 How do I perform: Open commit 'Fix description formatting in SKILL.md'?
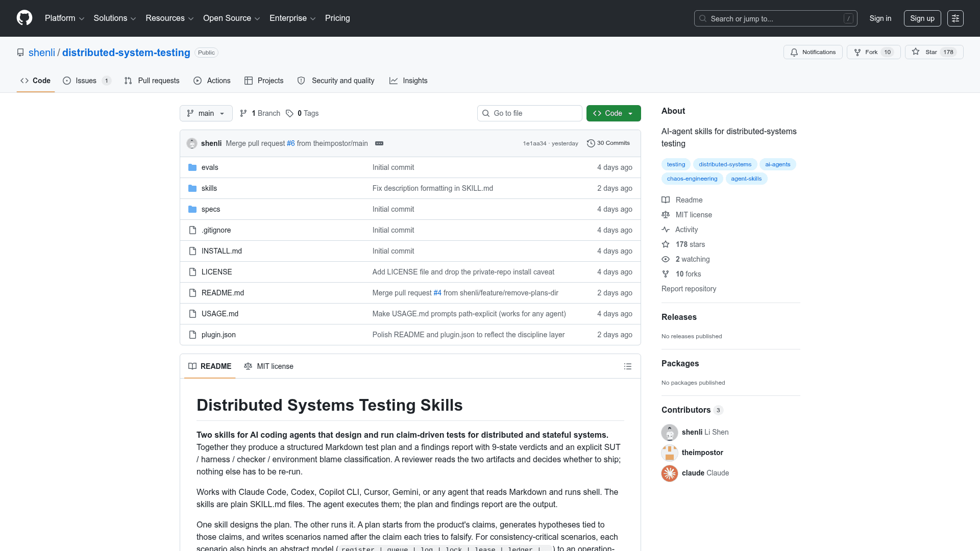point(433,188)
